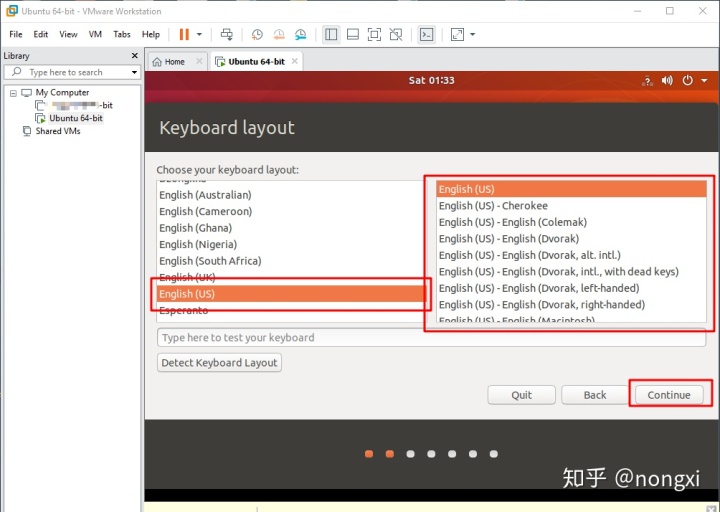
Task: Open the File menu
Action: coord(16,34)
